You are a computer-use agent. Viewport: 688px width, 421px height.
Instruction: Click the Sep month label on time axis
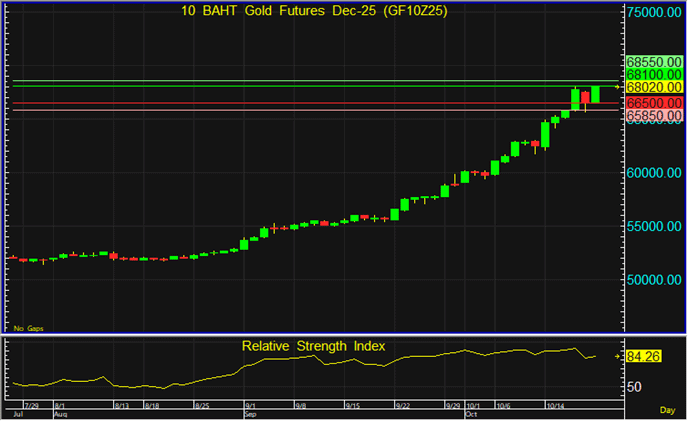click(250, 413)
